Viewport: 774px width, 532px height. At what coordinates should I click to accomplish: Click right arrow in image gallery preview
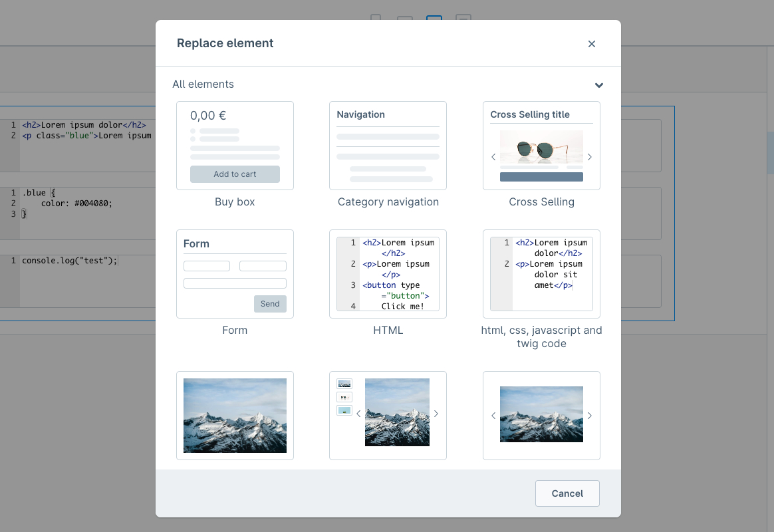pyautogui.click(x=436, y=414)
